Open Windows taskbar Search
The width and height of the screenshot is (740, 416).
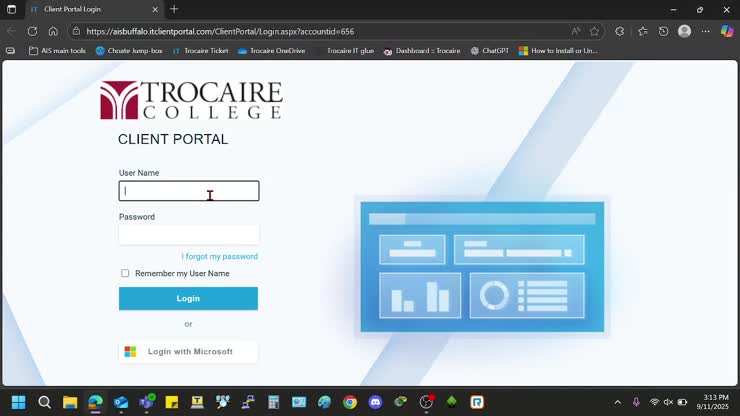tap(44, 402)
